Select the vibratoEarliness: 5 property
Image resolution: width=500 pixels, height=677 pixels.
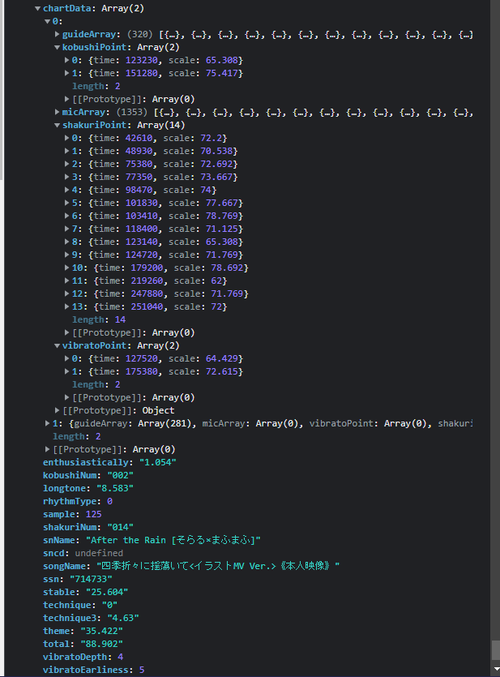[93, 670]
